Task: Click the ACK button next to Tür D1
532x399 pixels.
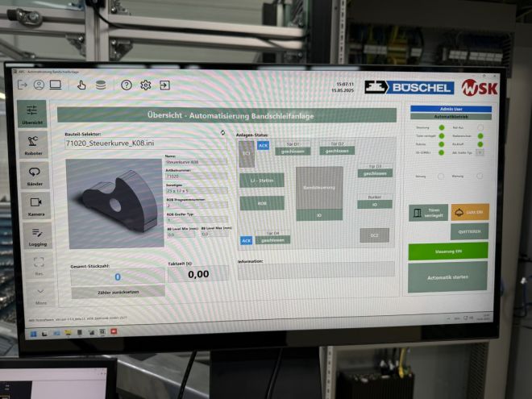Action: pos(263,146)
